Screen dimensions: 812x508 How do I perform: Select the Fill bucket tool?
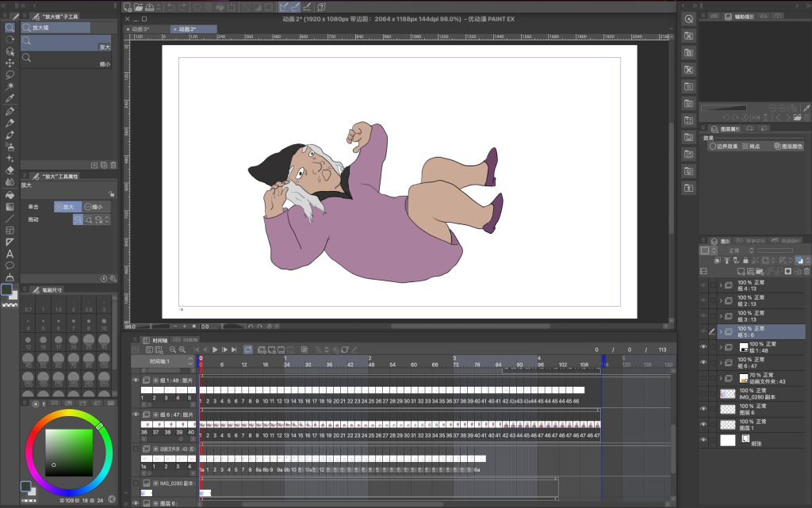point(10,195)
